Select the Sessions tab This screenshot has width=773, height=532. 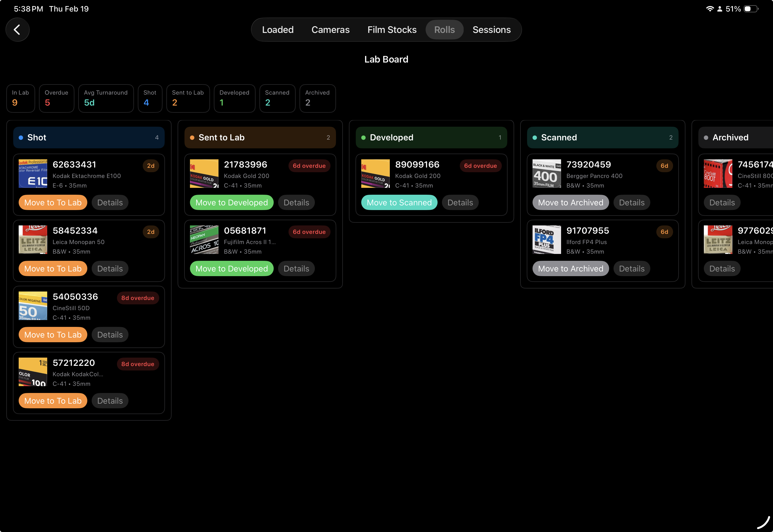coord(491,29)
